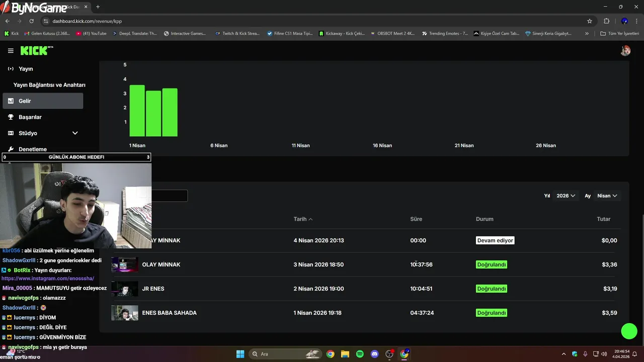Bookmark this page with the star

point(590,21)
